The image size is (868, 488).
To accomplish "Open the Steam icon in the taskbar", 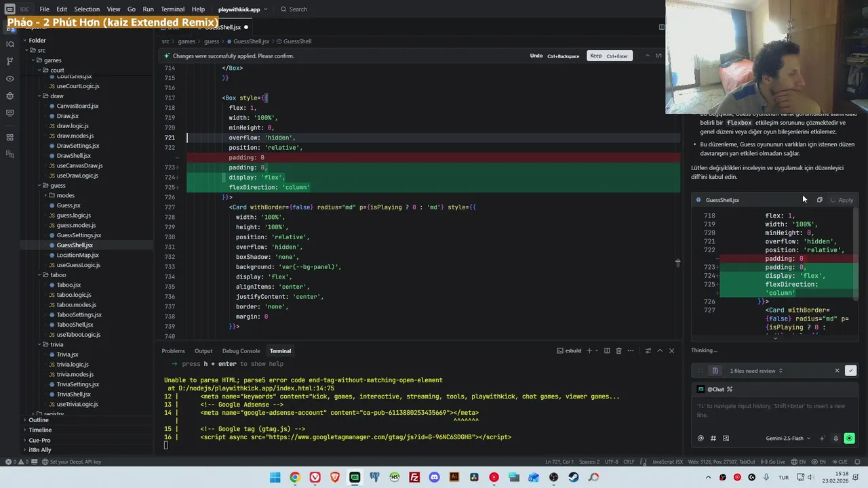I will click(574, 477).
